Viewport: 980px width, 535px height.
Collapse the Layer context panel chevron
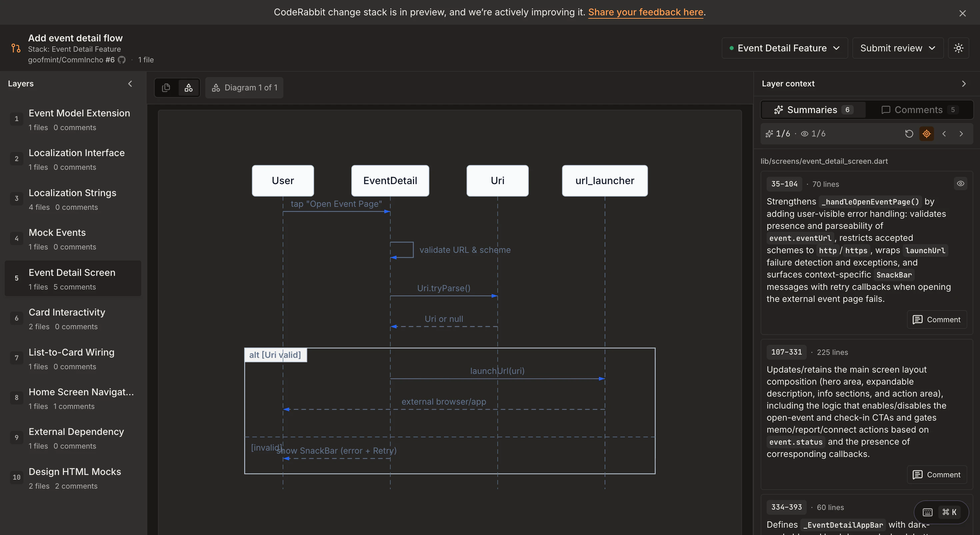pyautogui.click(x=963, y=83)
